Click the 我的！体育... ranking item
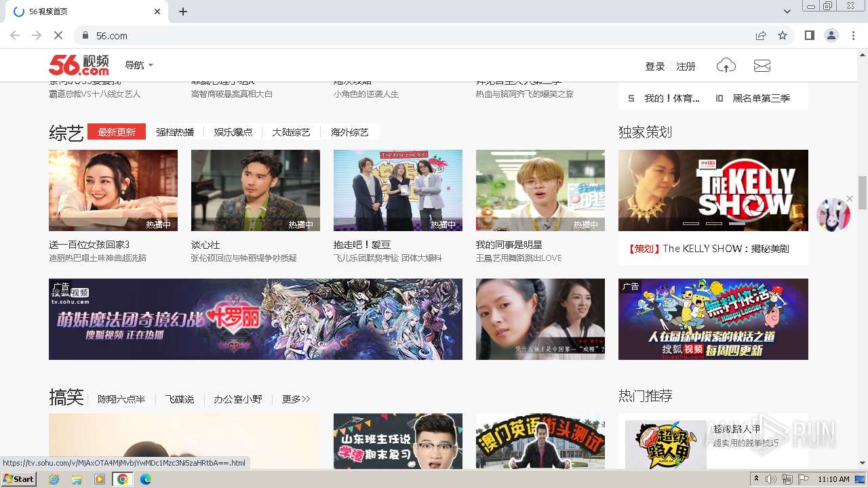This screenshot has height=488, width=868. click(672, 98)
